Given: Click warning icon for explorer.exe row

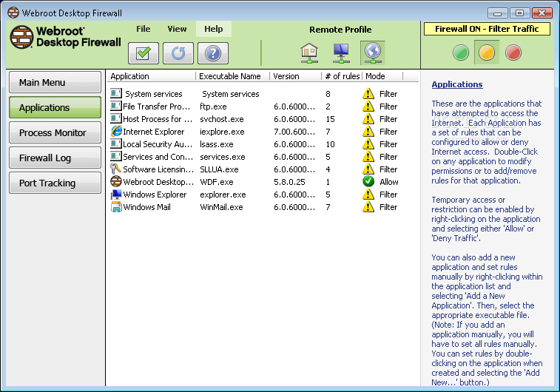Looking at the screenshot, I should [x=368, y=195].
